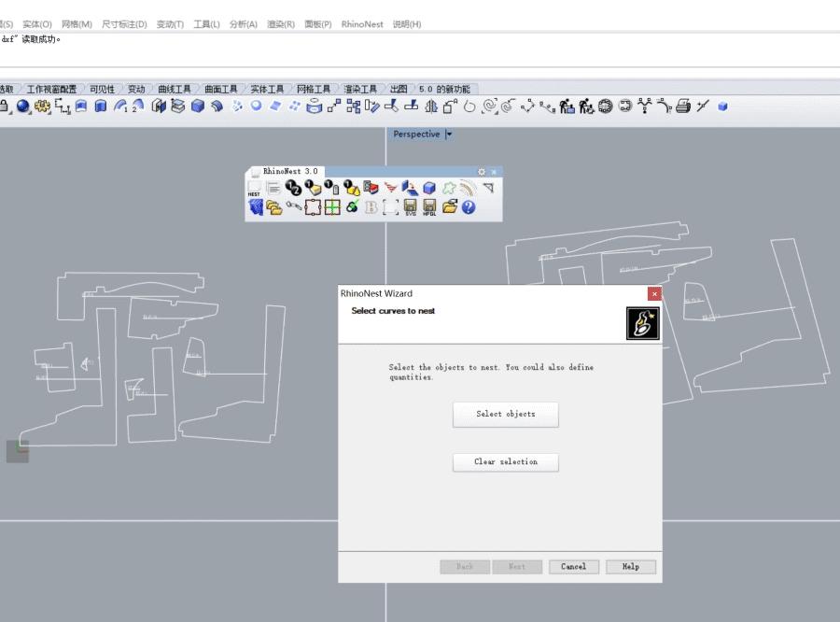The width and height of the screenshot is (840, 622).
Task: Click the Perspective viewport title label
Action: 415,134
